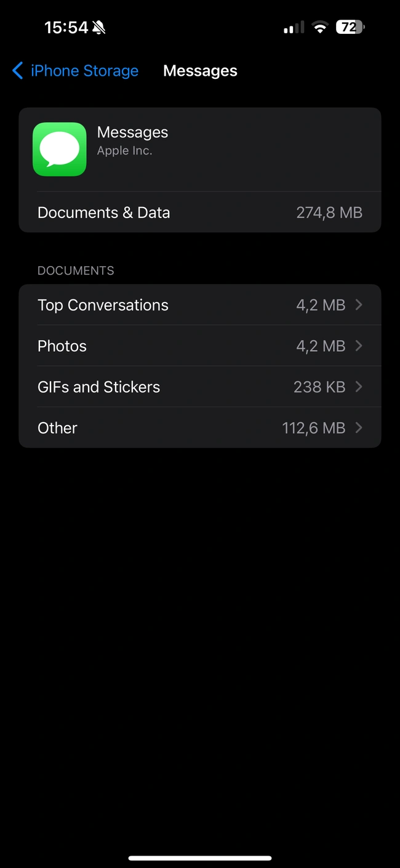Tap the blue back chevron arrow
Screen dimensions: 400x868
click(x=17, y=70)
